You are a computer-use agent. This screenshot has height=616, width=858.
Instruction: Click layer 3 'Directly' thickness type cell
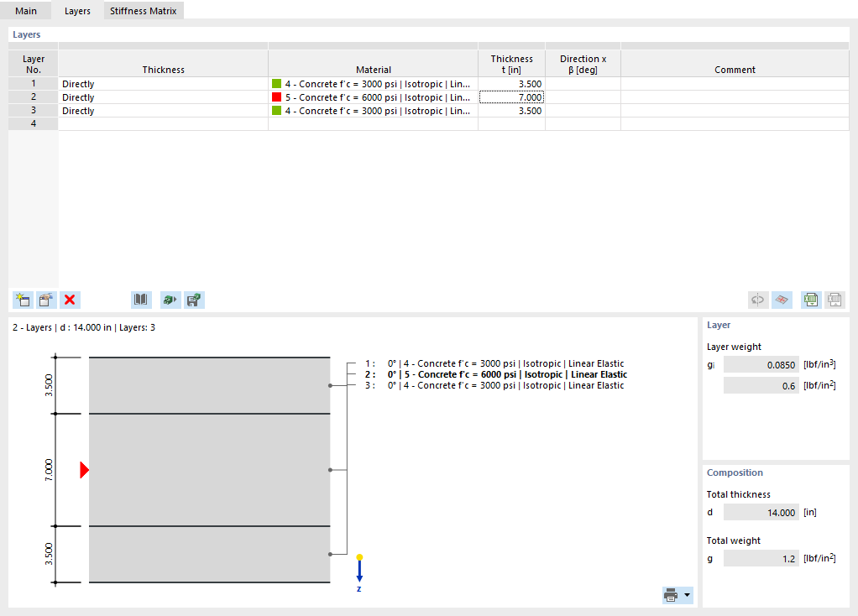[x=163, y=111]
